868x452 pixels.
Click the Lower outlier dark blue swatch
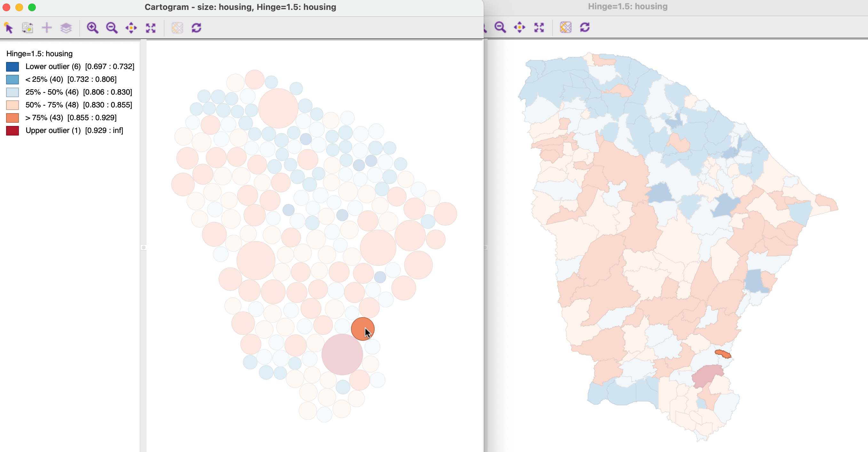[x=12, y=66]
